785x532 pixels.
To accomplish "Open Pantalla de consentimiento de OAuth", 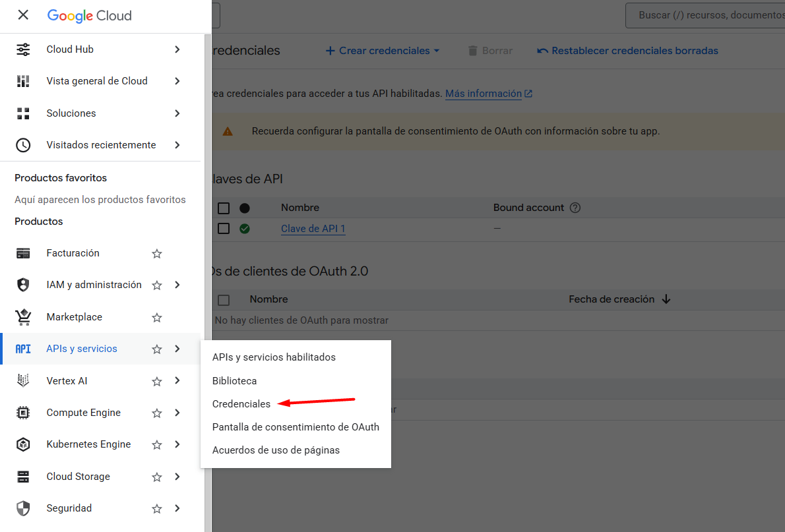I will tap(296, 427).
